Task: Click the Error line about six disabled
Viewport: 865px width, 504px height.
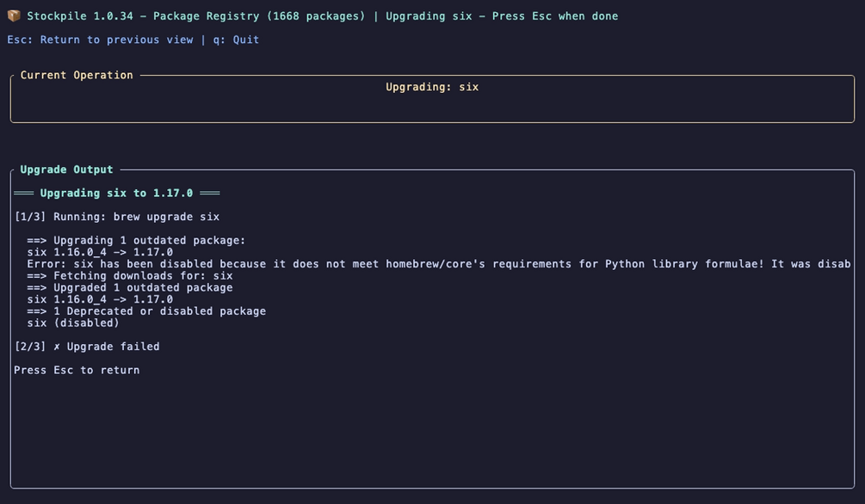Action: [439, 264]
